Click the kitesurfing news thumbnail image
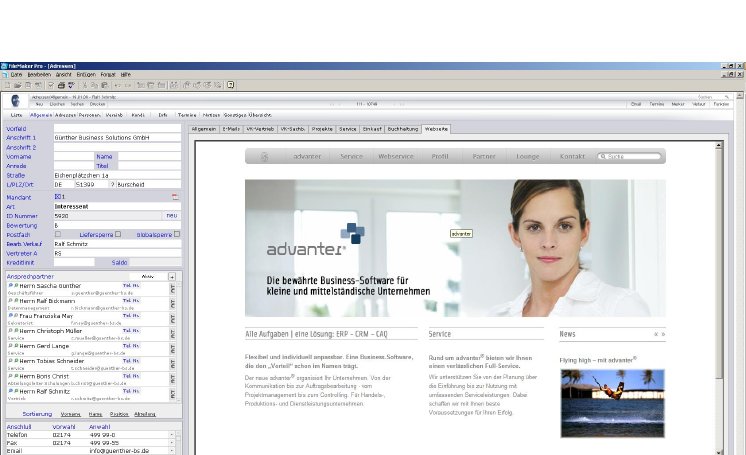The width and height of the screenshot is (746, 455). tap(612, 403)
